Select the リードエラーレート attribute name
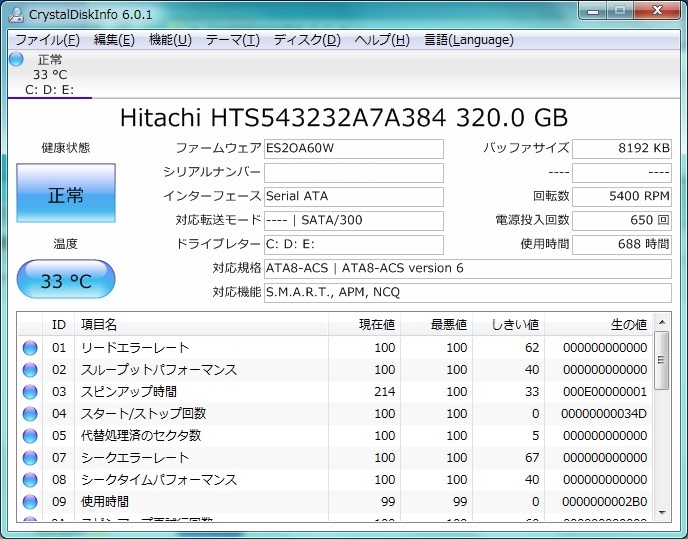Screen dimensions: 688x539 135,348
